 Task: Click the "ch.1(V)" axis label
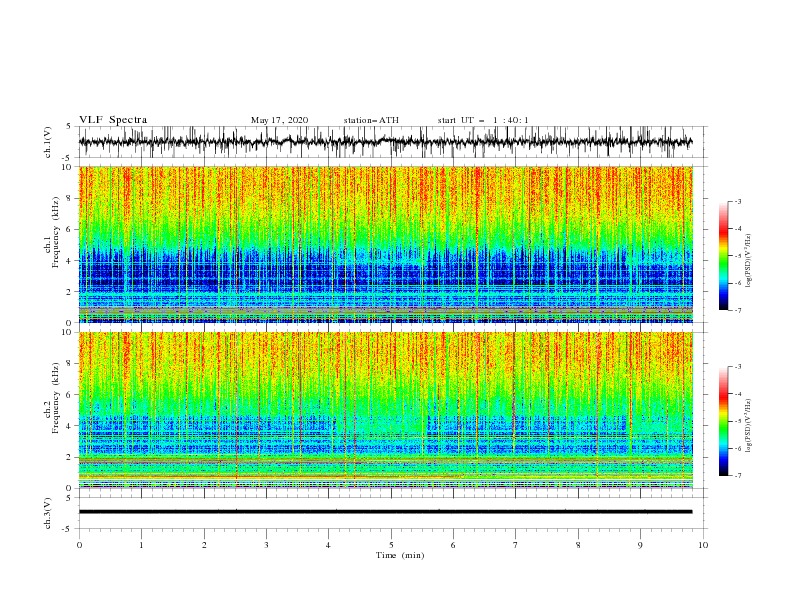click(x=48, y=142)
